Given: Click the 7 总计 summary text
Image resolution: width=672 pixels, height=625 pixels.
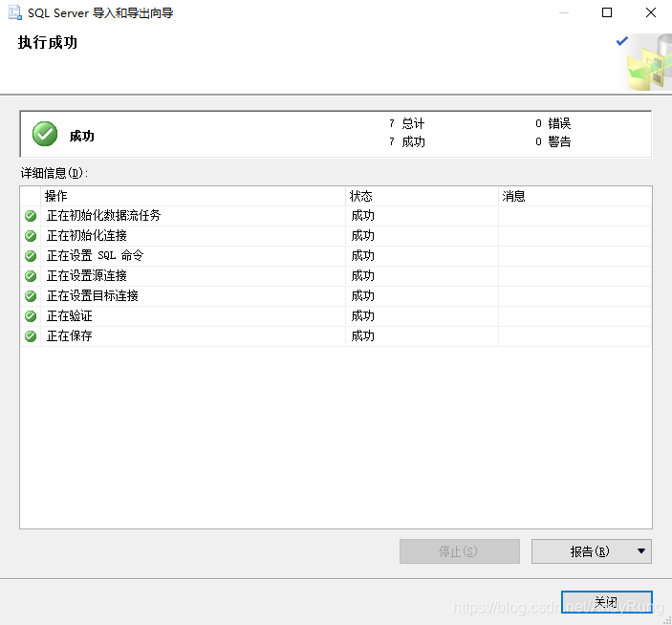Looking at the screenshot, I should (407, 124).
